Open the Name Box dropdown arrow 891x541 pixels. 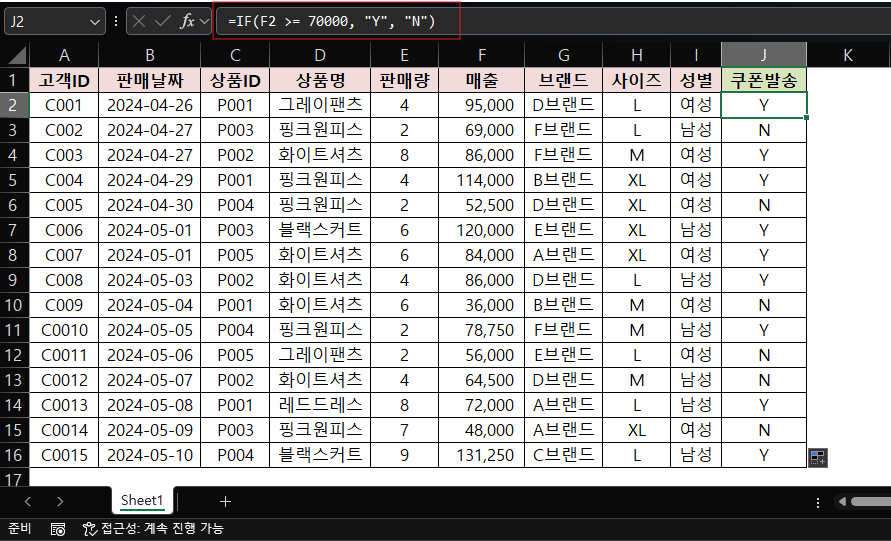pos(94,22)
